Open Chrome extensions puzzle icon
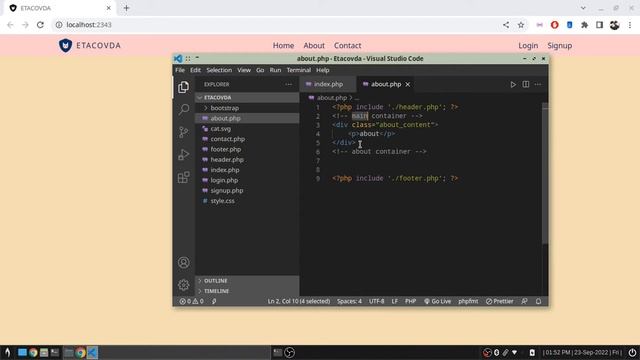 [x=584, y=25]
